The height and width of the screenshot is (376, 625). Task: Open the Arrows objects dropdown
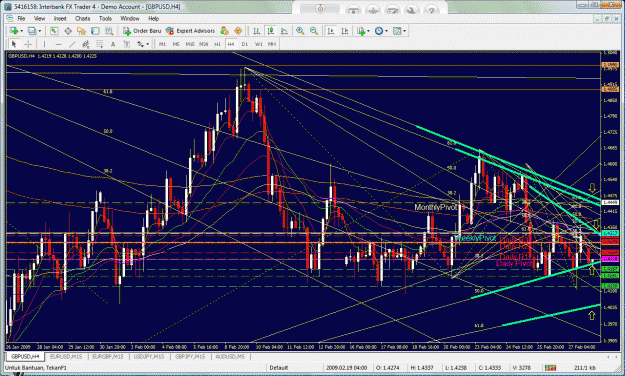(147, 44)
